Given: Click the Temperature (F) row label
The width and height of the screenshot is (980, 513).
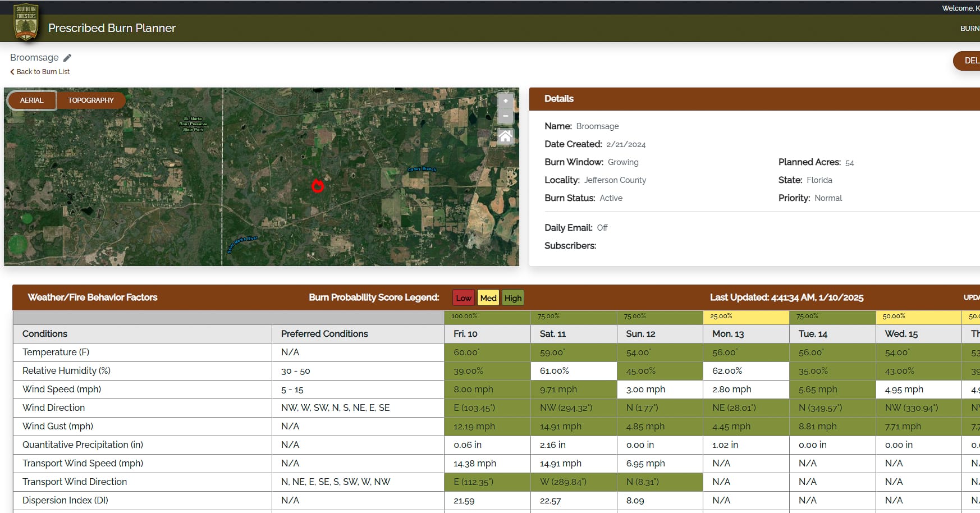Looking at the screenshot, I should pos(56,352).
